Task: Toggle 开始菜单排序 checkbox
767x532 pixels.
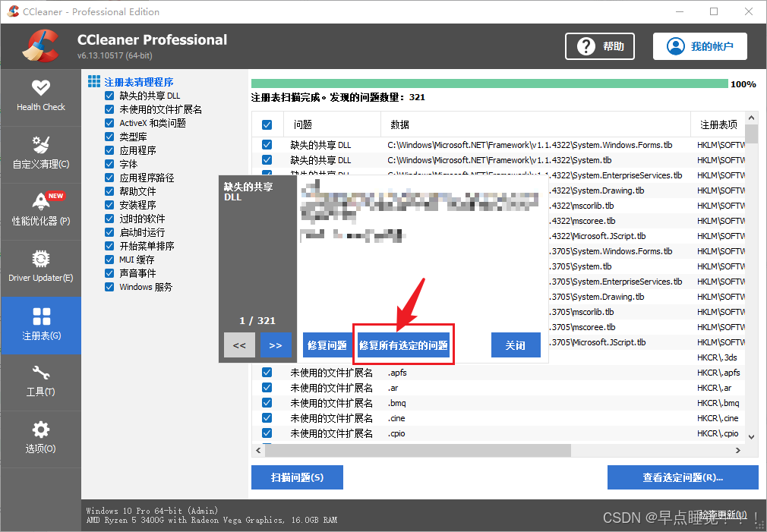Action: pyautogui.click(x=109, y=246)
